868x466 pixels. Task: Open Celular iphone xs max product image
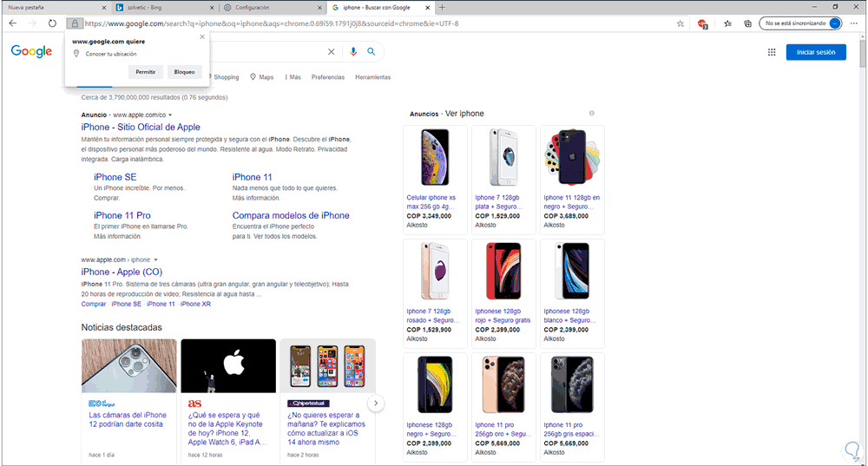pos(435,157)
